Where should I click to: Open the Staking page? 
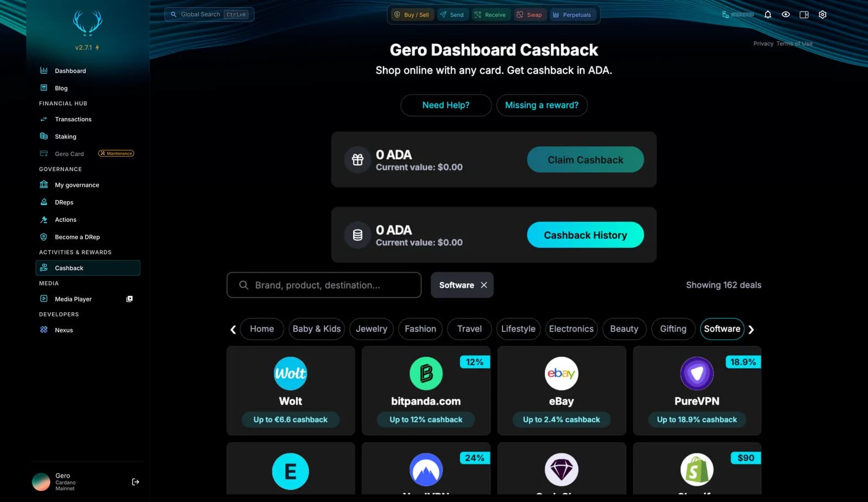(x=87, y=137)
